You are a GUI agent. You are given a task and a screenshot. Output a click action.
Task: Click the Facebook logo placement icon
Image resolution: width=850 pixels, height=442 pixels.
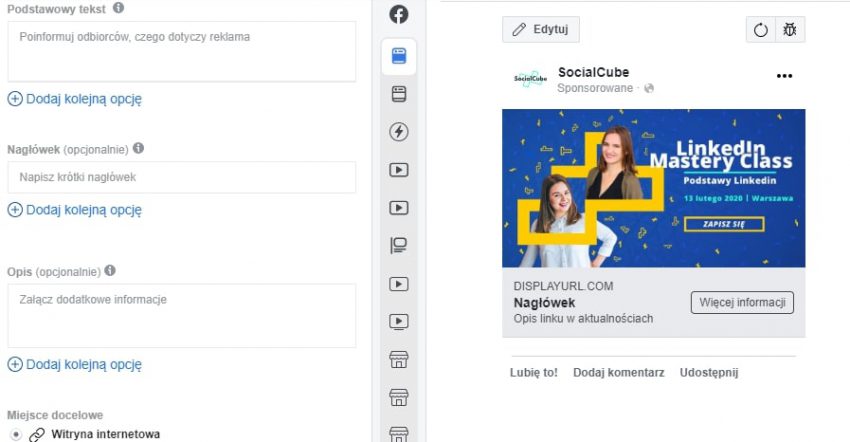pos(398,15)
